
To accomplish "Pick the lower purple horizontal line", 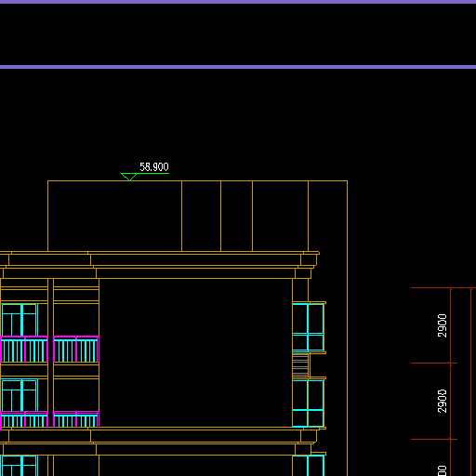I will coord(238,67).
